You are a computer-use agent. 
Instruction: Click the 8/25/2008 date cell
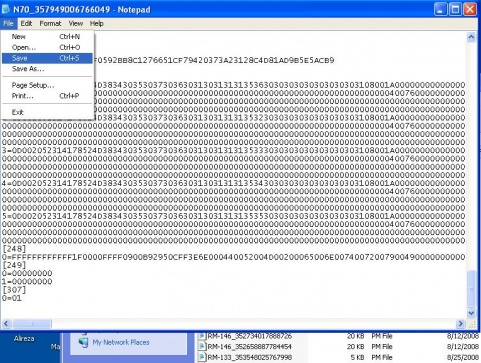[x=463, y=357]
